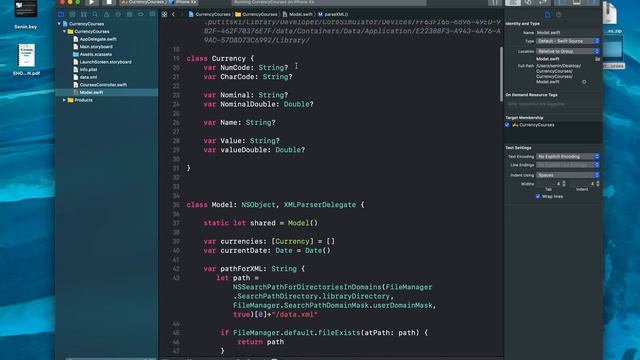Click CurrencyCourses project in jump bar

click(209, 14)
